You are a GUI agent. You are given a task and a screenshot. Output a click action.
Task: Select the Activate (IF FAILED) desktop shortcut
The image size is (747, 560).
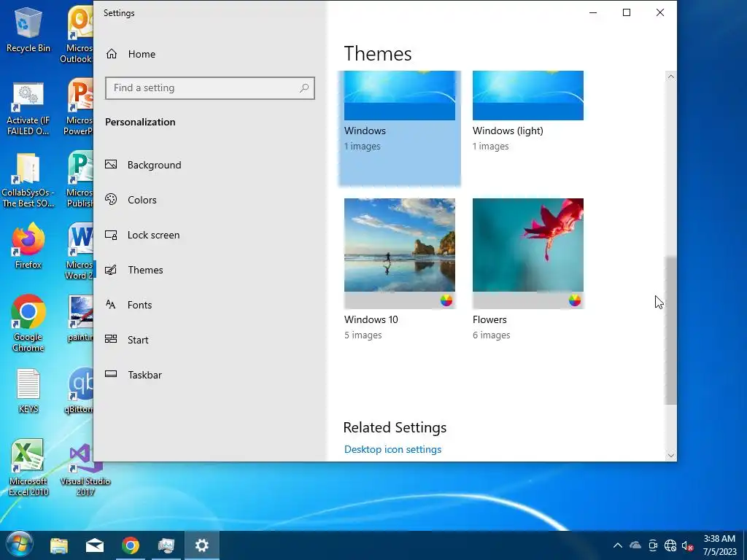[x=28, y=109]
